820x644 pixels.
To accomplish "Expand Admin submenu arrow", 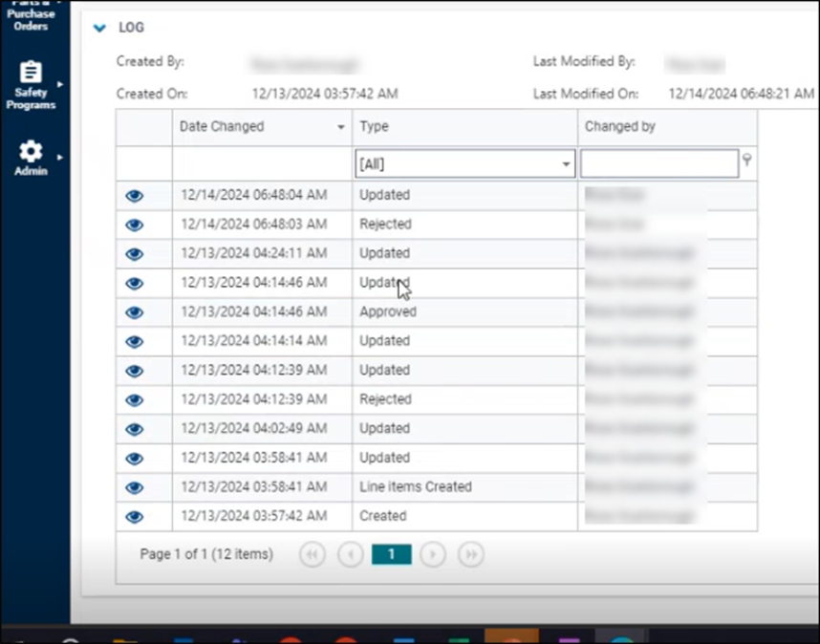I will pos(60,158).
